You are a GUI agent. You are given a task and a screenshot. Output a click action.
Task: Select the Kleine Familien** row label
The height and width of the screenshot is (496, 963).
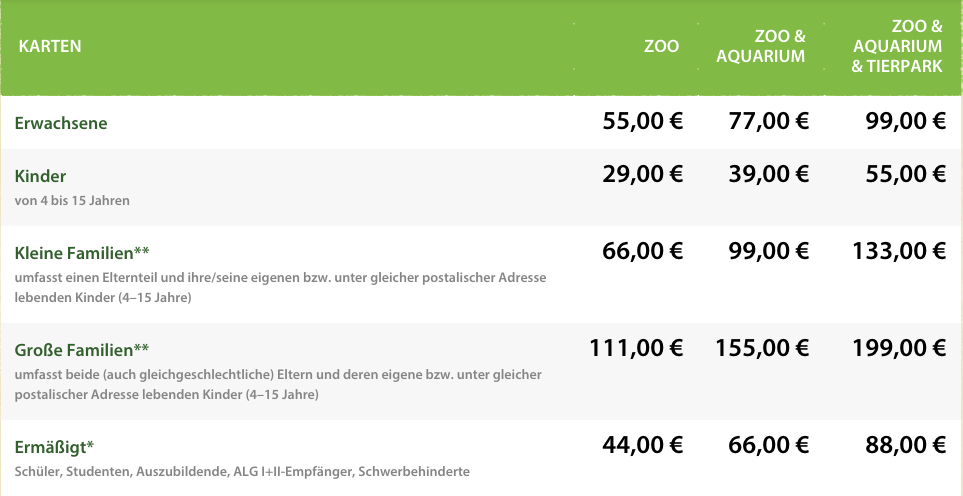82,252
